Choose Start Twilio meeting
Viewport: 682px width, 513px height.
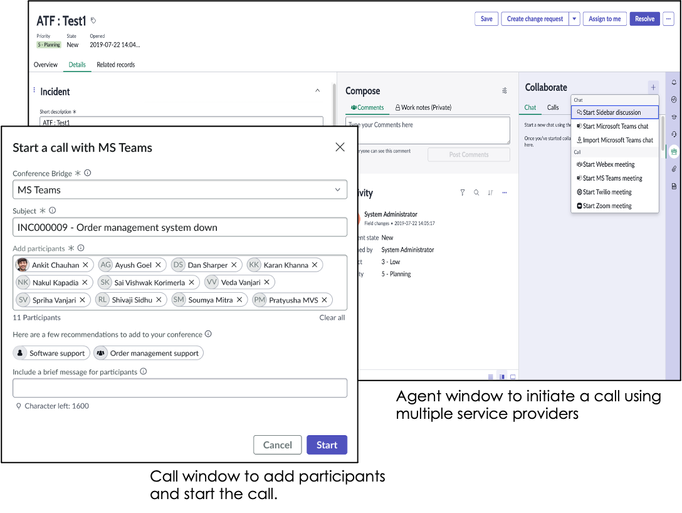tap(615, 192)
